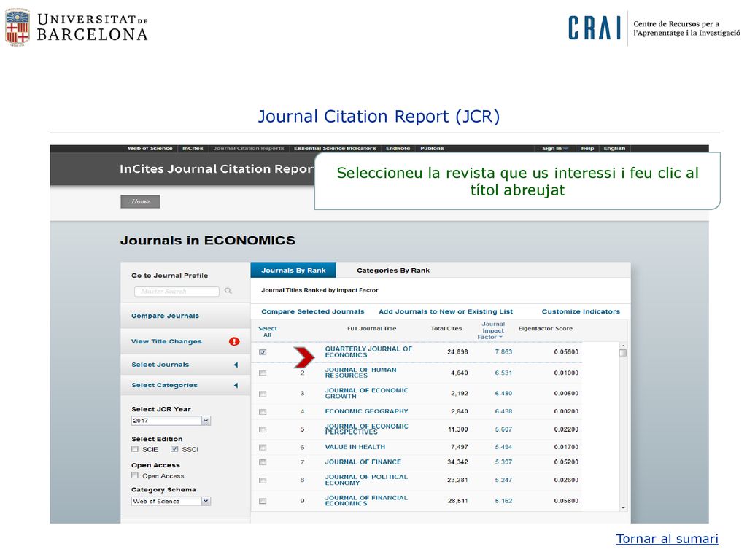
Task: Click the Home button
Action: click(x=140, y=201)
